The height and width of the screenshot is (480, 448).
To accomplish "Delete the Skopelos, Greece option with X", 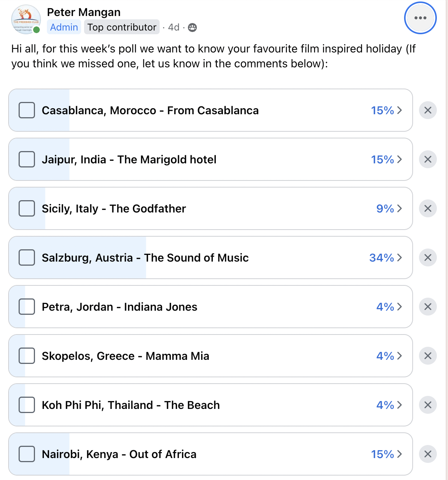I will coord(428,356).
